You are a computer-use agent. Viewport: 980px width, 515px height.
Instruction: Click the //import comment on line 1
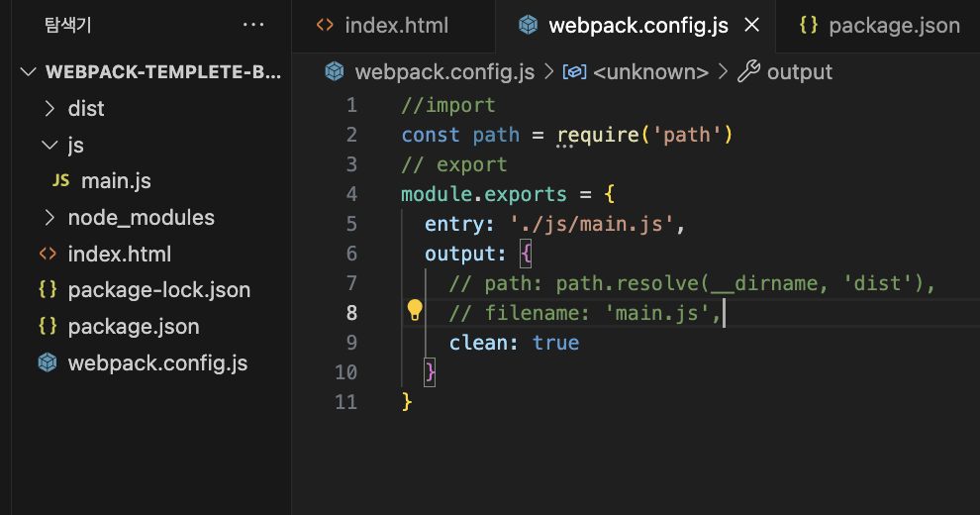click(x=448, y=105)
